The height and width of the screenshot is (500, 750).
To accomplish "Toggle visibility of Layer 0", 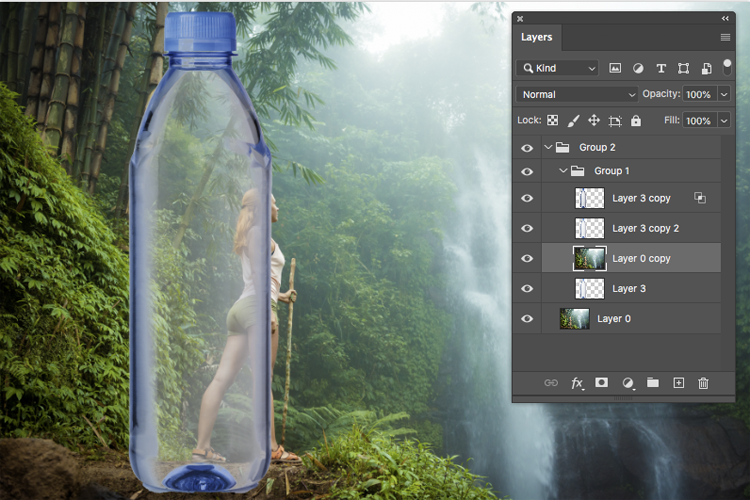I will point(527,319).
